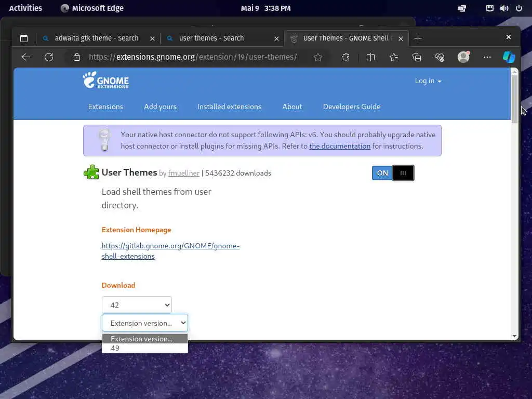This screenshot has width=532, height=399.
Task: Choose 'Extension version...' placeholder option
Action: (145, 339)
